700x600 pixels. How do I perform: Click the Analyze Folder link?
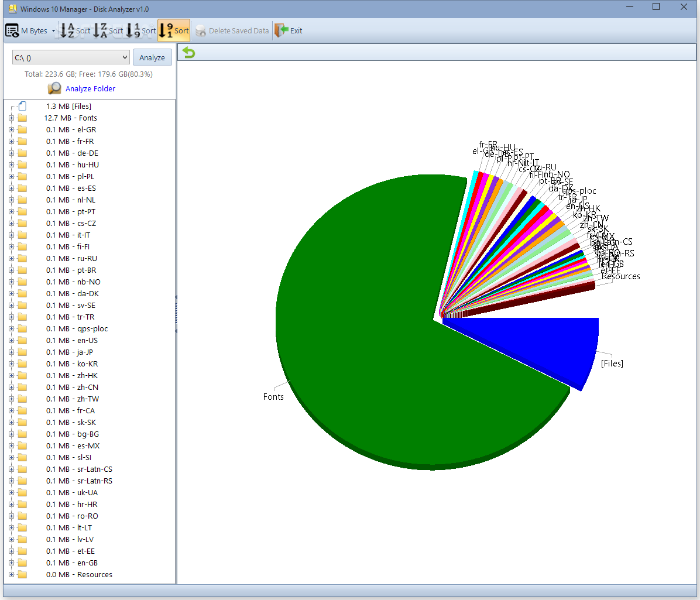[90, 88]
